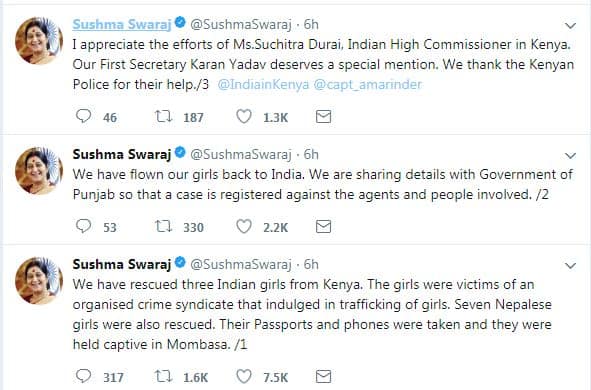Image resolution: width=591 pixels, height=390 pixels.
Task: Visit the @capt_amarinder mention link
Action: (367, 85)
